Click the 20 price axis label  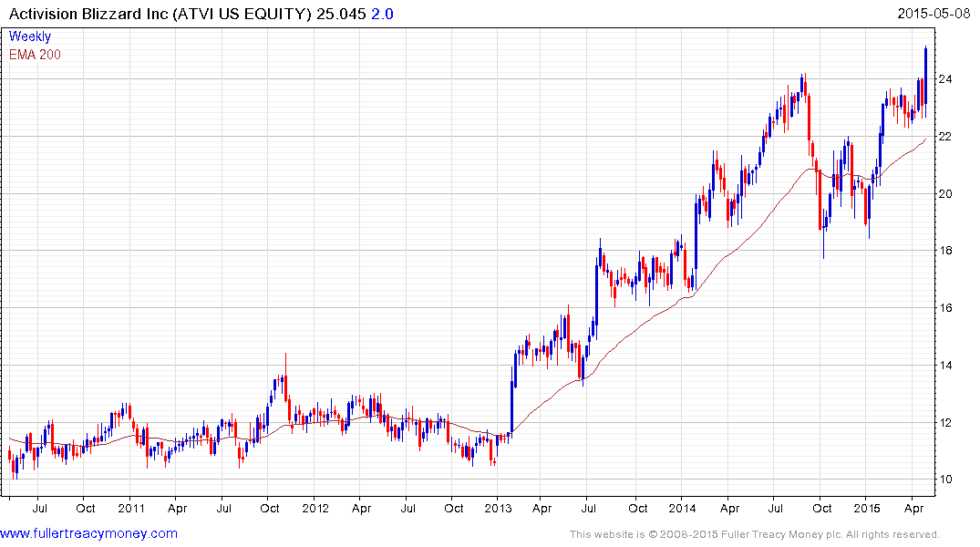point(945,194)
